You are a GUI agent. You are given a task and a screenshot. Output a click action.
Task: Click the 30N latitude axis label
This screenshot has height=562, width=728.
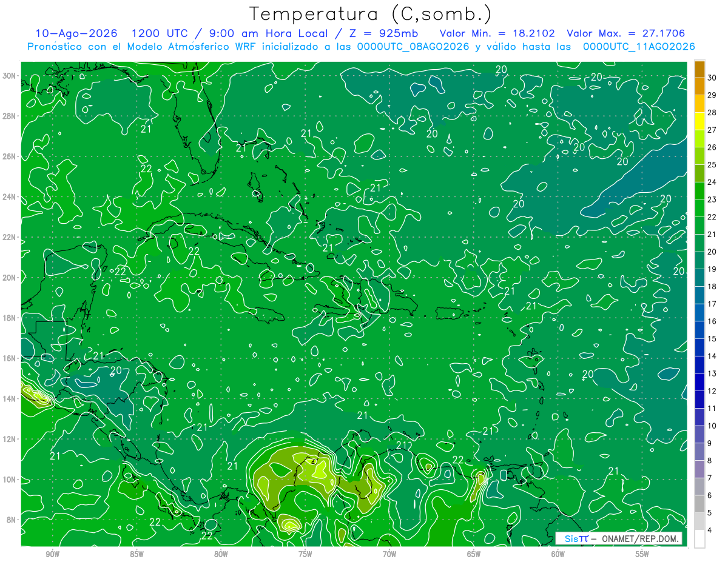[x=10, y=76]
